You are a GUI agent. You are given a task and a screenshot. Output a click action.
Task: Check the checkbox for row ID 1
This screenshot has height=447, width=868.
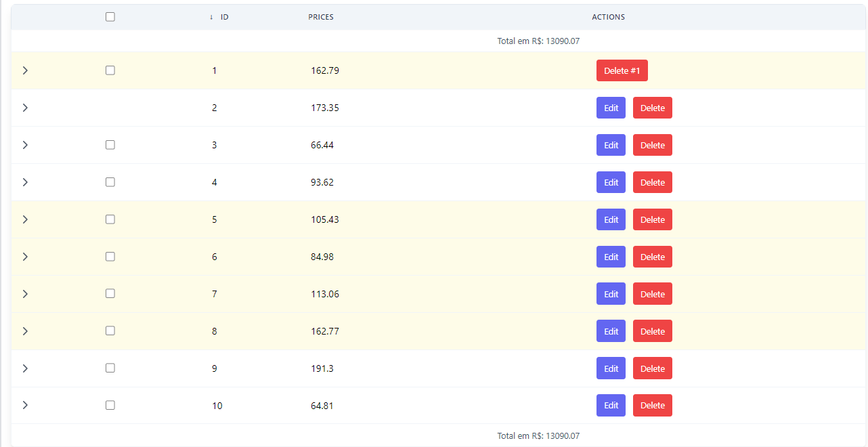click(x=110, y=70)
